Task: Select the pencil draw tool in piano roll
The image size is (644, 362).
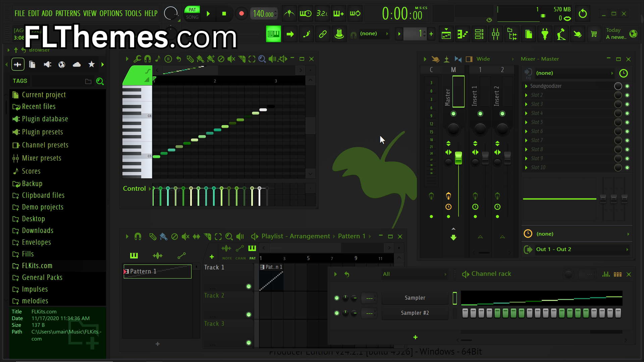Action: (190, 59)
